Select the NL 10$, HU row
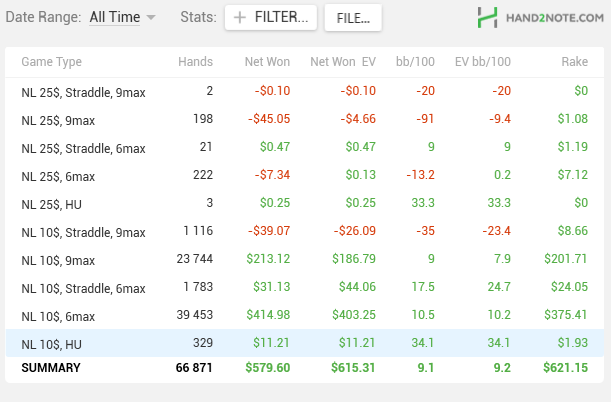 pos(305,345)
